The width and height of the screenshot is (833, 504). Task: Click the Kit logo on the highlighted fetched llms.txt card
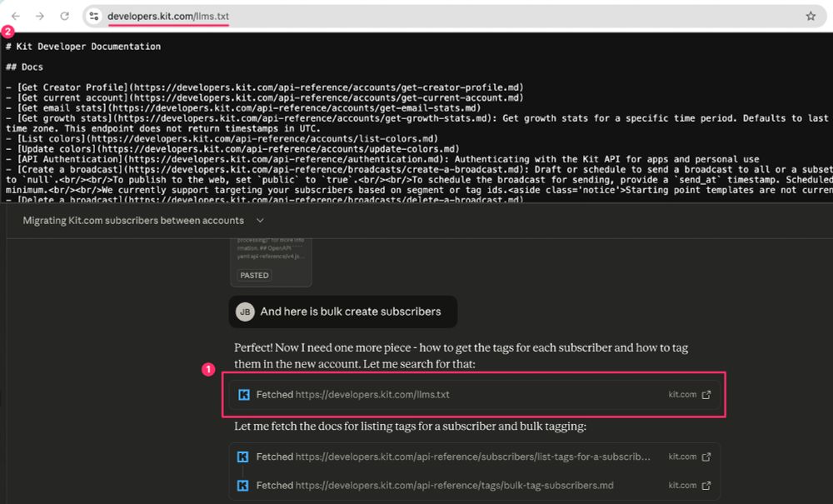[243, 394]
